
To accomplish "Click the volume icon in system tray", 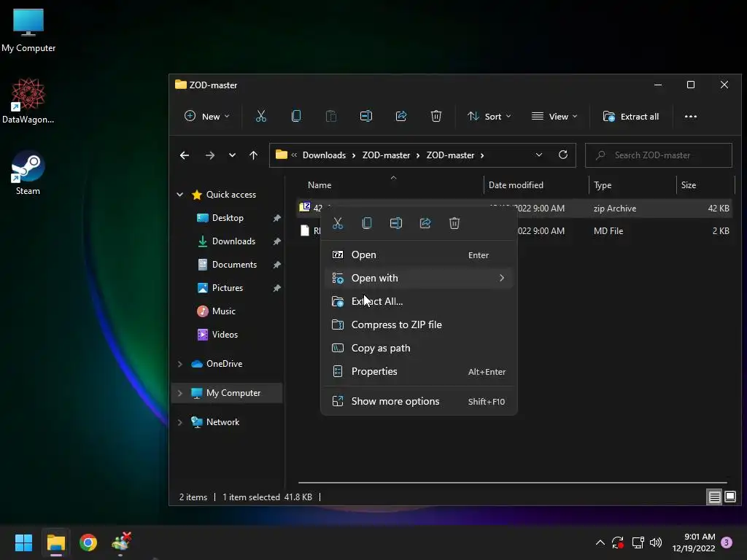I will pyautogui.click(x=656, y=542).
